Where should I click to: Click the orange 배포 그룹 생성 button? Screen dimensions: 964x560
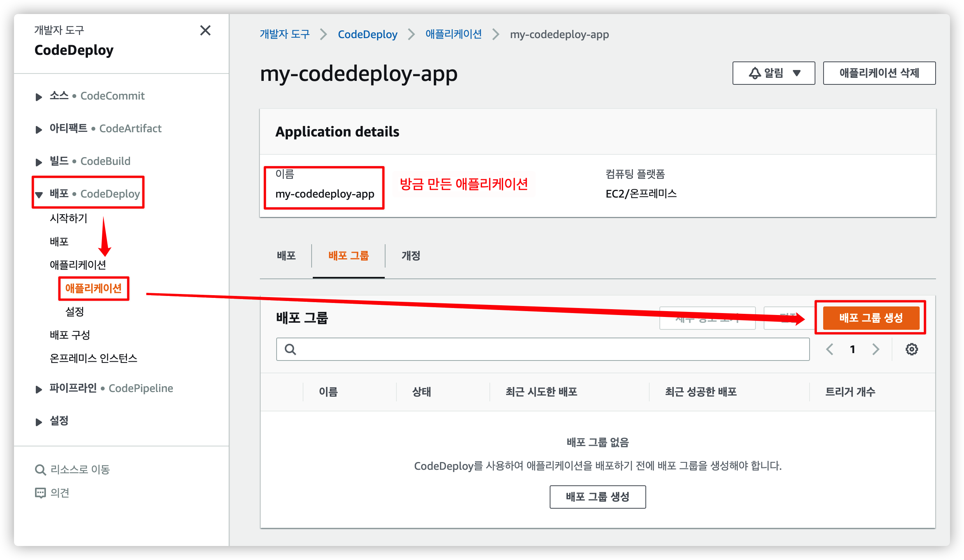pos(871,318)
